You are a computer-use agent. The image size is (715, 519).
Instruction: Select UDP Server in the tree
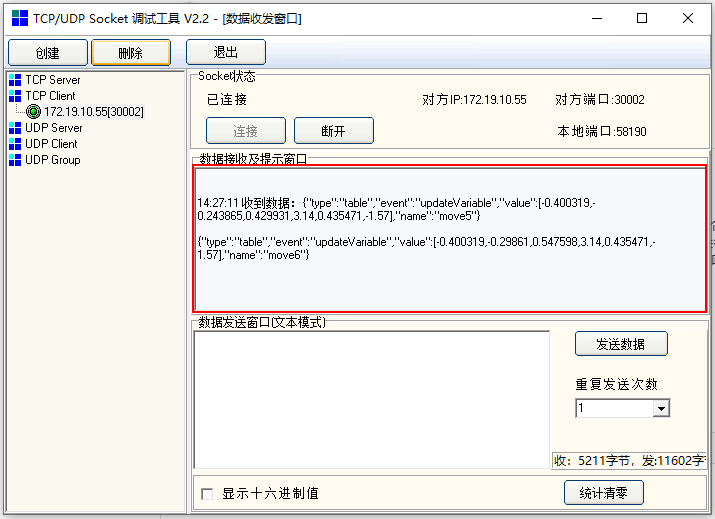tap(54, 128)
